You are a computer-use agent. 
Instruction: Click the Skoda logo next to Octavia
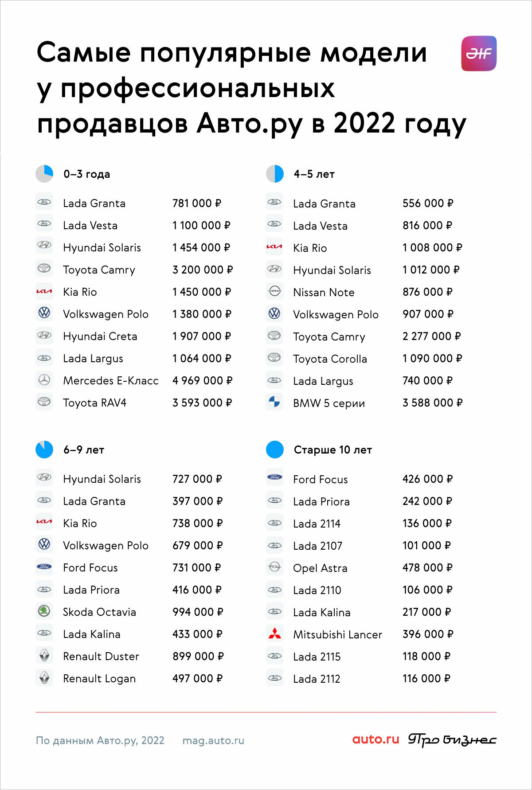[x=44, y=611]
